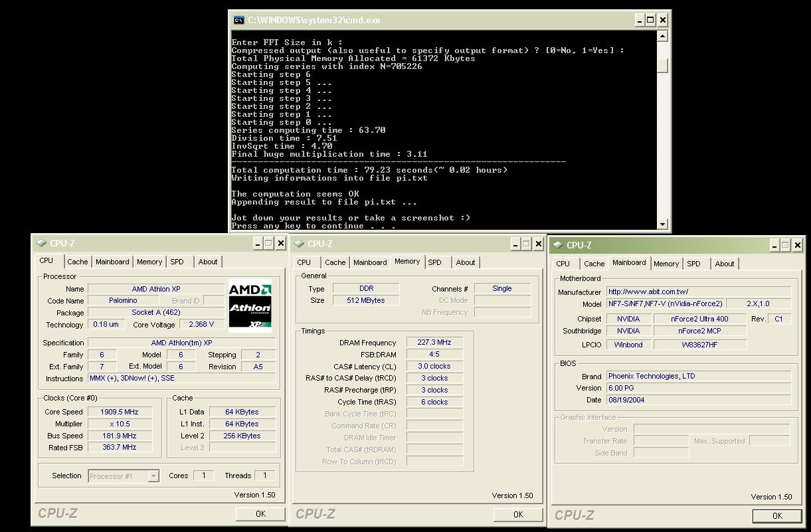
Task: Open the Cache tab in left CPU-Z window
Action: click(x=78, y=262)
